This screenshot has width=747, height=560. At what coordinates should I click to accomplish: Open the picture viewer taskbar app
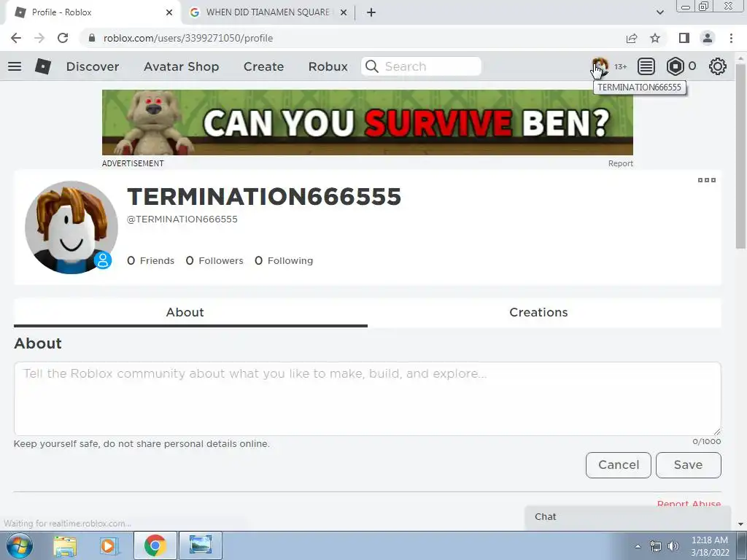201,545
